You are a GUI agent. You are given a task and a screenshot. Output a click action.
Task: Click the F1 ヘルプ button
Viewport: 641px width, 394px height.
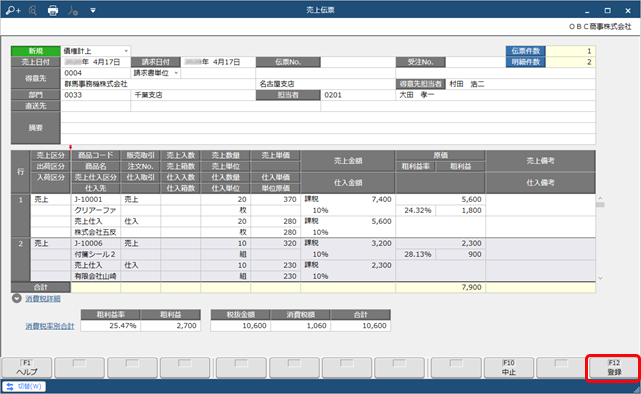[x=27, y=367]
